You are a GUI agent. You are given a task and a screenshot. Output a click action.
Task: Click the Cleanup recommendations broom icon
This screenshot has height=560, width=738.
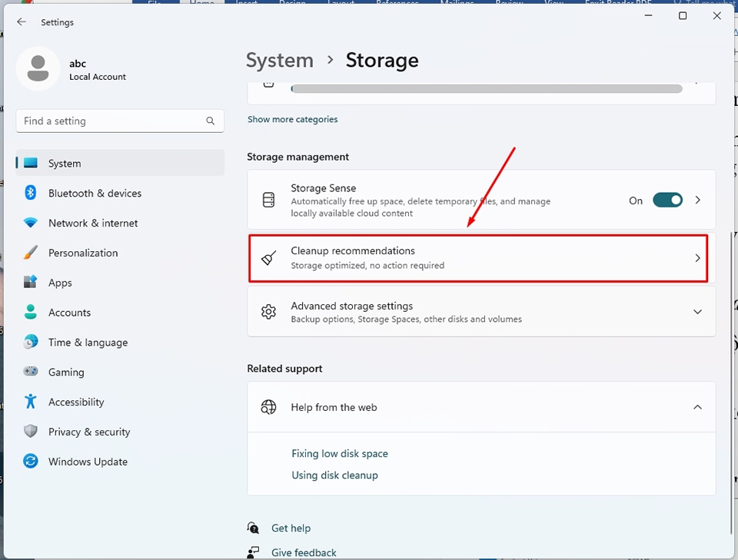pos(269,257)
